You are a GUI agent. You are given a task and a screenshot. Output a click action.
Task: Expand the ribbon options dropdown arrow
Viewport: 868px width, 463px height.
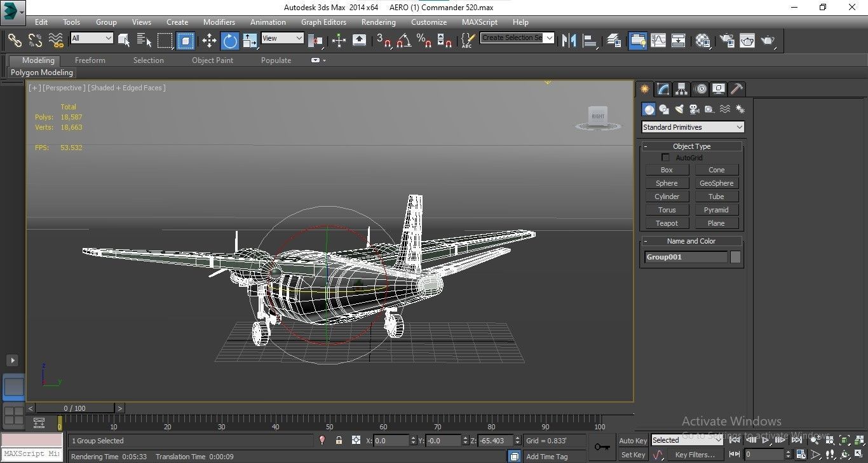point(324,60)
